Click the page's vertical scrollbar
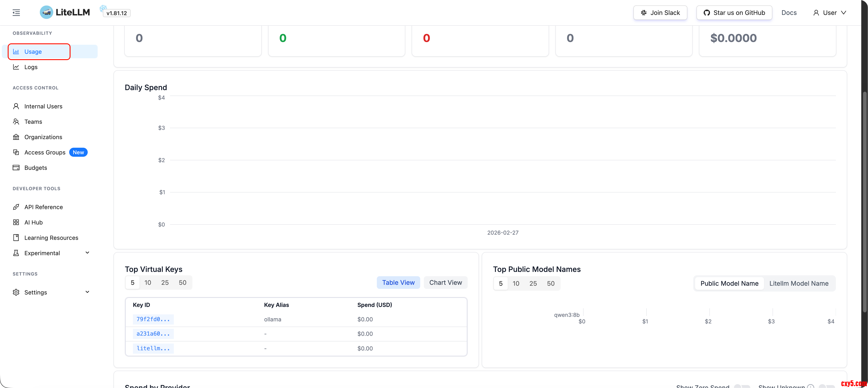868x388 pixels. pyautogui.click(x=865, y=202)
